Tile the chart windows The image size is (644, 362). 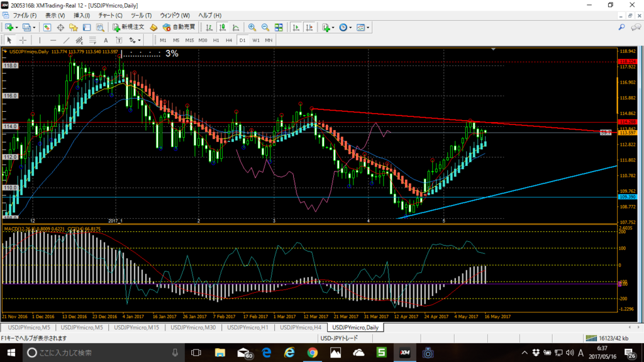tap(279, 28)
